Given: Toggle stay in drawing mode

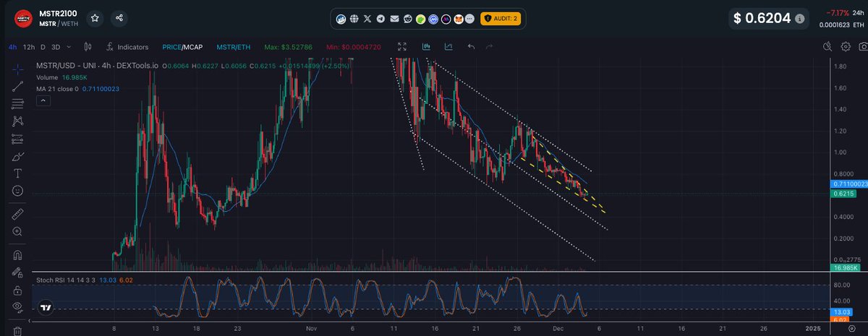Looking at the screenshot, I should tap(18, 272).
